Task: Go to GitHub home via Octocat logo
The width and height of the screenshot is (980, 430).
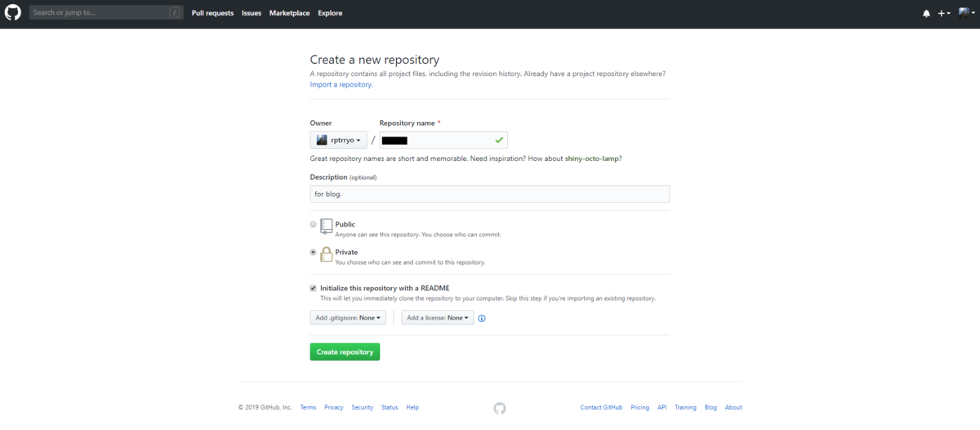Action: click(x=14, y=13)
